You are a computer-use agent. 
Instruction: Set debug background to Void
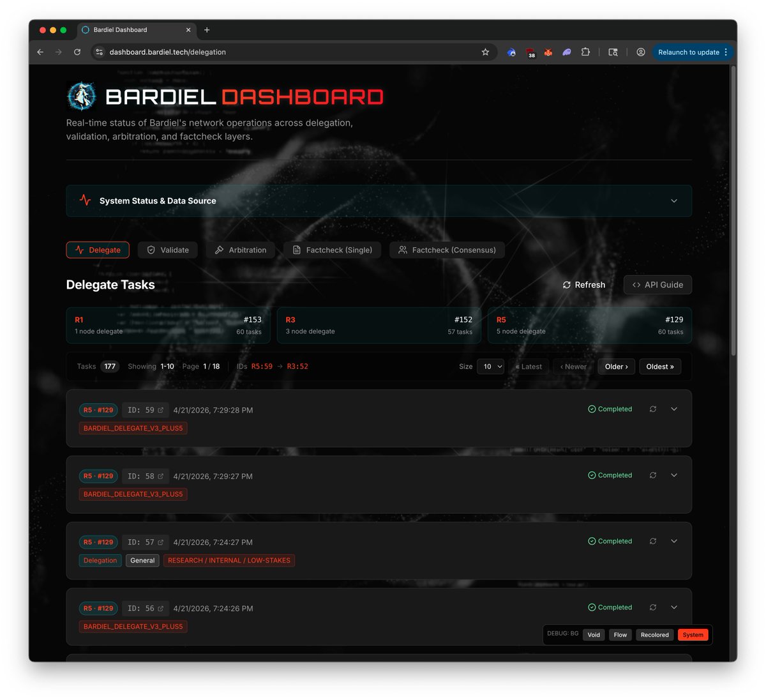pos(594,635)
